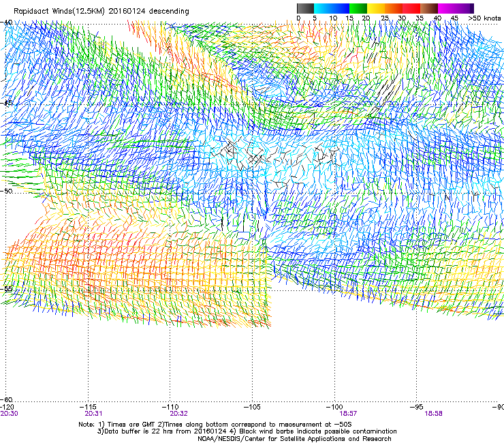Click the '-110' longitude axis label

(170, 407)
